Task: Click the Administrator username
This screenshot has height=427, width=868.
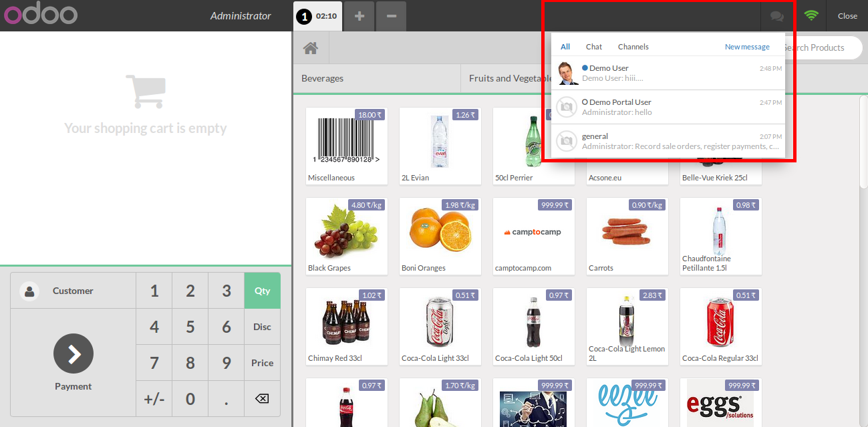Action: click(241, 15)
